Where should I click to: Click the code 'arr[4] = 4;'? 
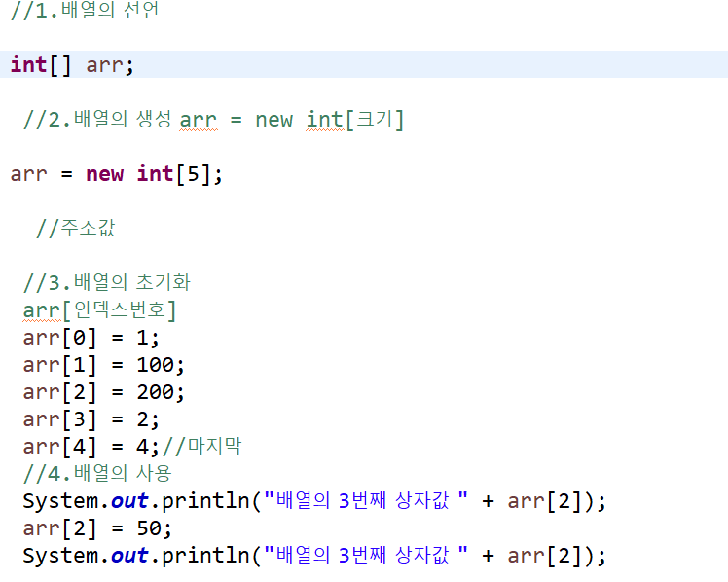coord(91,447)
